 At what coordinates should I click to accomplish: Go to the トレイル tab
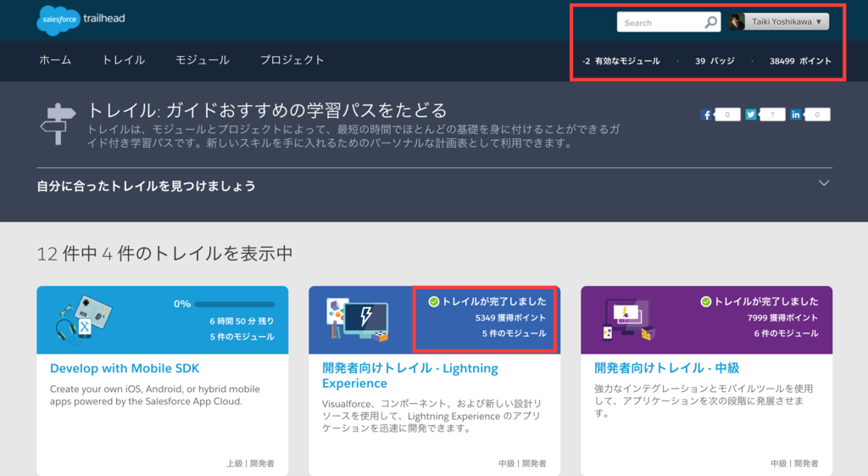pyautogui.click(x=124, y=60)
